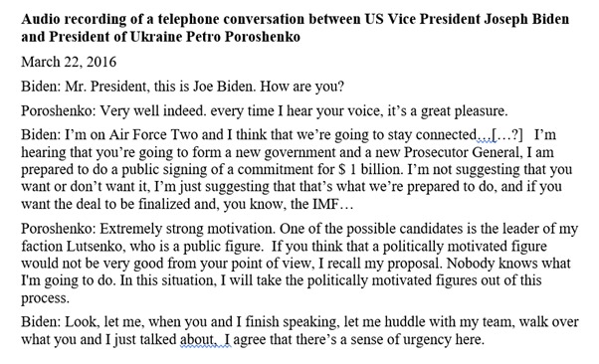Click the bold document title heading
The width and height of the screenshot is (599, 364).
coord(295,28)
